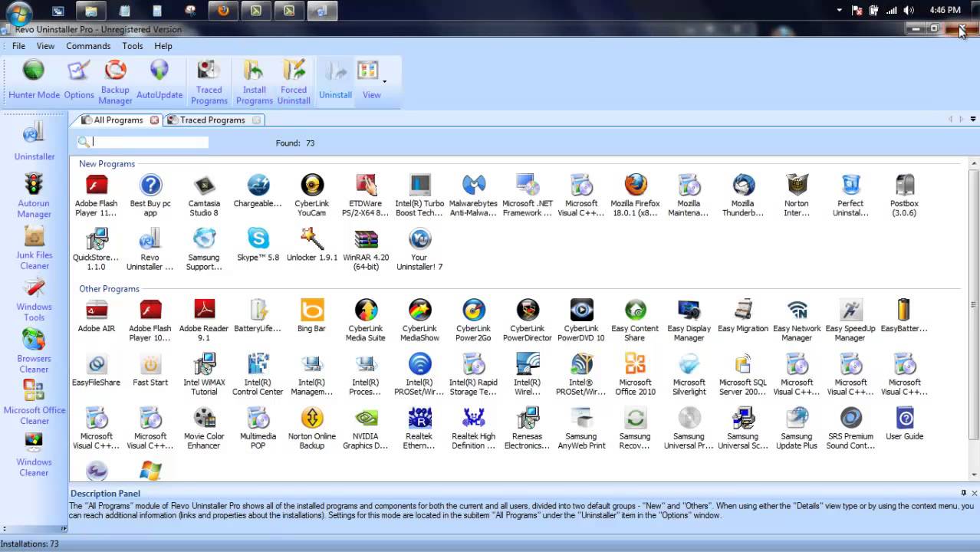Open the View menu
The width and height of the screenshot is (980, 552).
(45, 46)
